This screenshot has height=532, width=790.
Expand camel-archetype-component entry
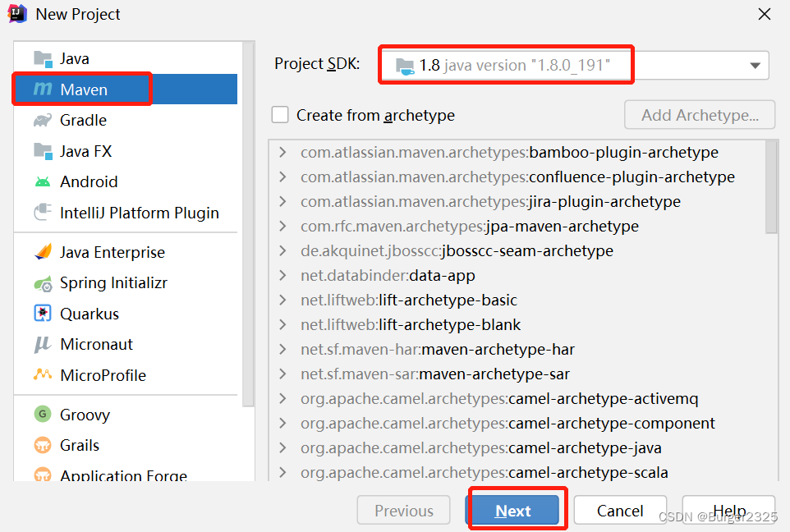coord(282,424)
